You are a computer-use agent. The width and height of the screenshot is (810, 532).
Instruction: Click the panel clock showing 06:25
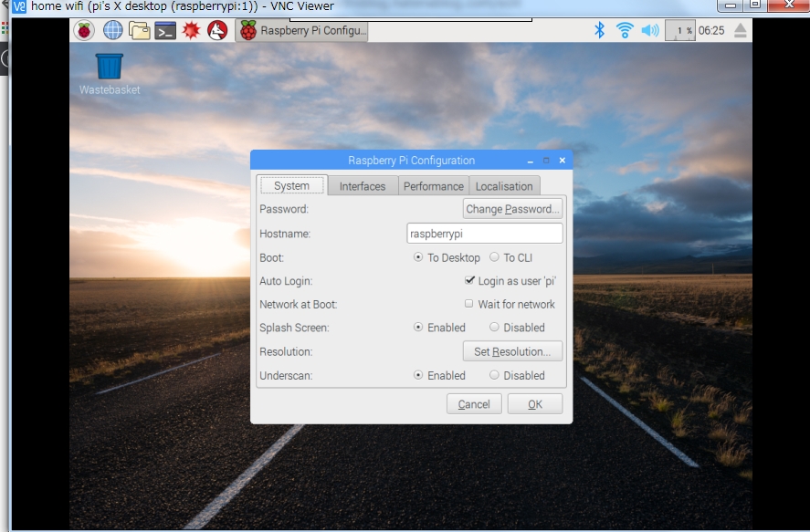click(711, 30)
